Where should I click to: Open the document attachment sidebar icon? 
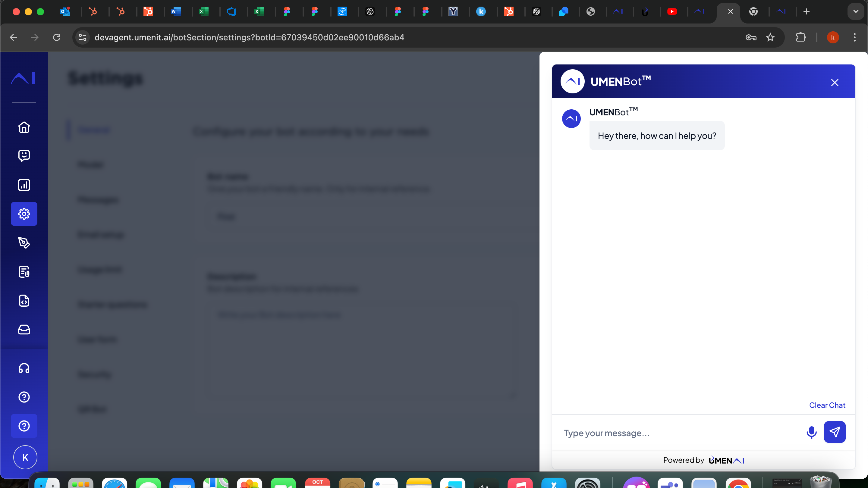(24, 271)
